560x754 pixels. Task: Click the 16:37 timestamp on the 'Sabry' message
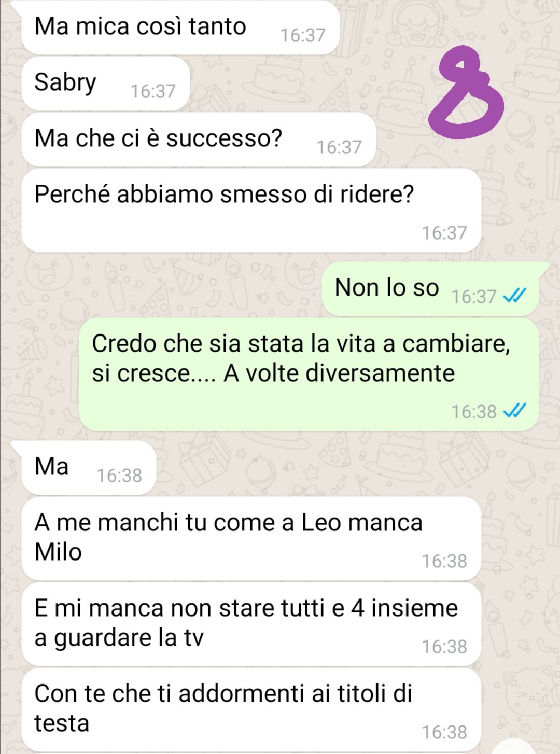click(153, 91)
